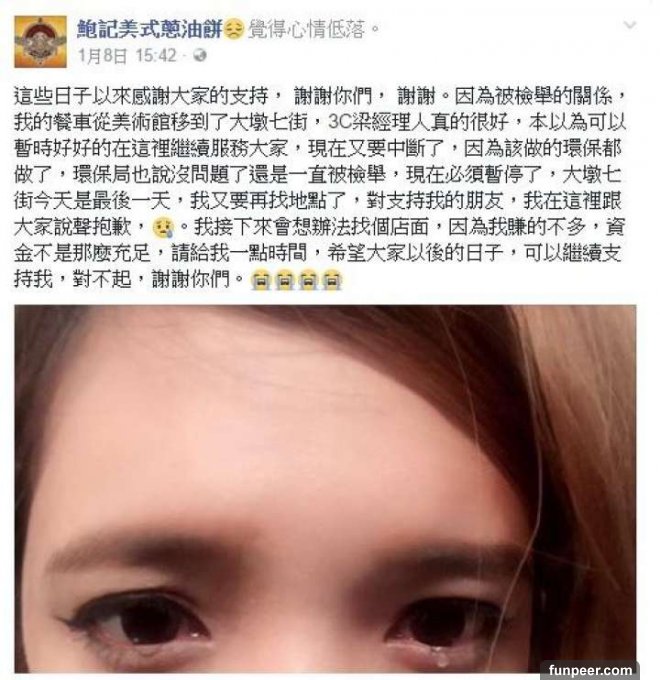The height and width of the screenshot is (680, 660).
Task: Click the sad face feeling emoji beside page name
Action: point(235,30)
